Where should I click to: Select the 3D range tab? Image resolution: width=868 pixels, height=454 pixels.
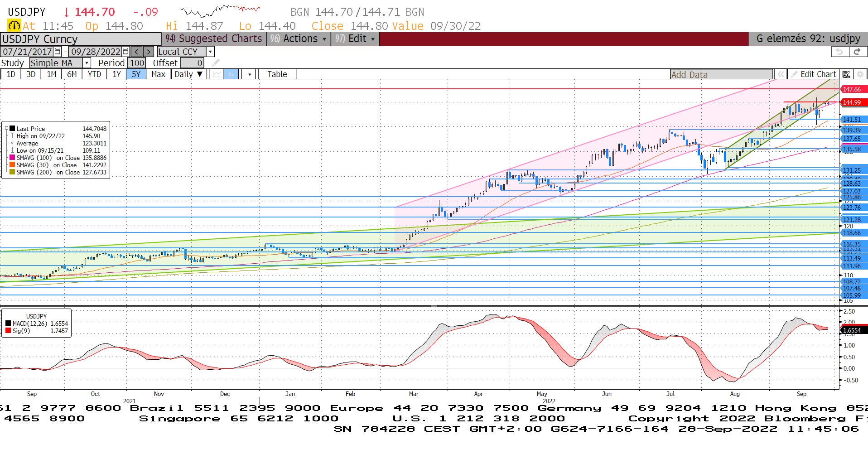point(31,74)
